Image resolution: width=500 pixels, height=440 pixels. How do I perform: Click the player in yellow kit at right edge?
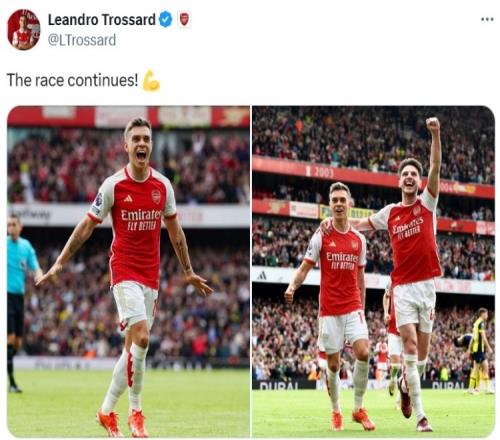[x=478, y=351]
